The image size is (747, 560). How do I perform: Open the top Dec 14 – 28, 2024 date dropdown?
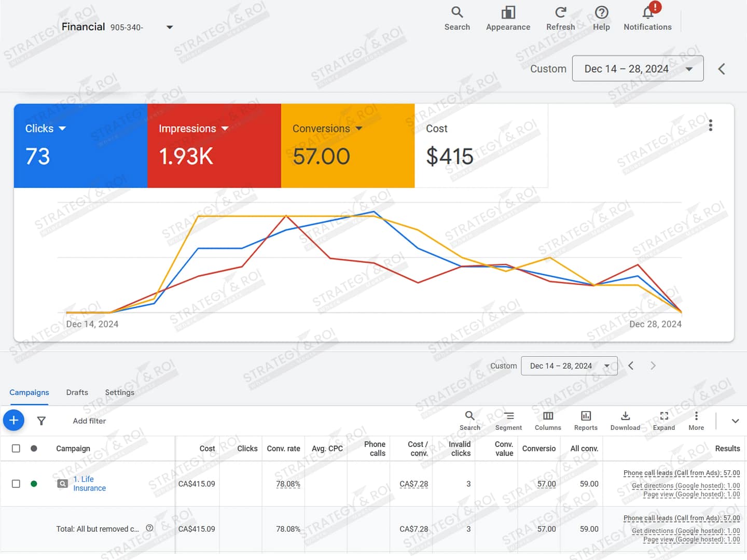click(x=638, y=68)
